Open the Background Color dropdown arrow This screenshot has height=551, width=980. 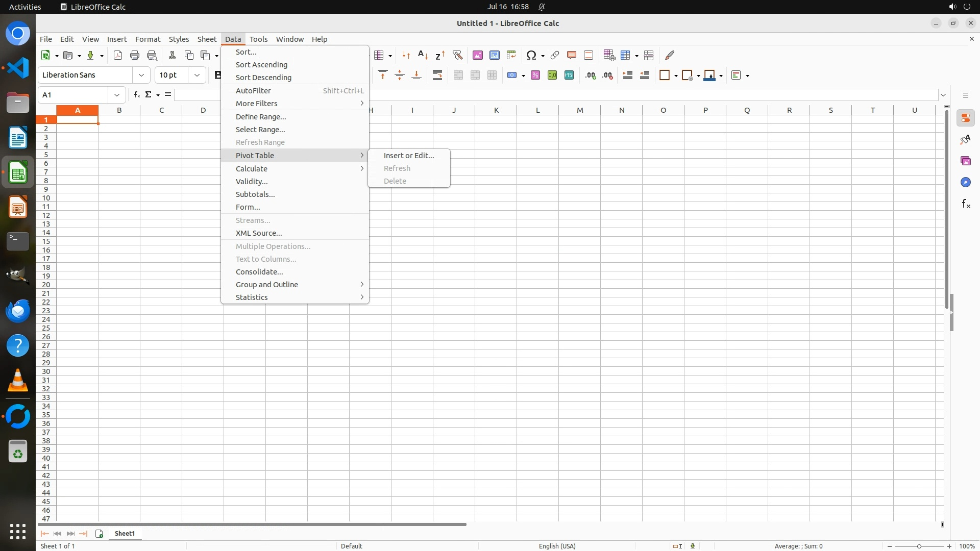tap(721, 76)
